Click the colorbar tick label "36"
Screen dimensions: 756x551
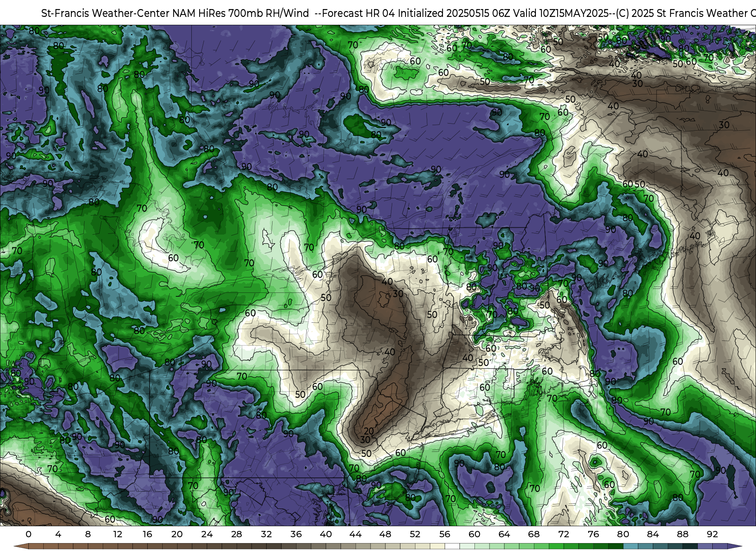pyautogui.click(x=296, y=534)
